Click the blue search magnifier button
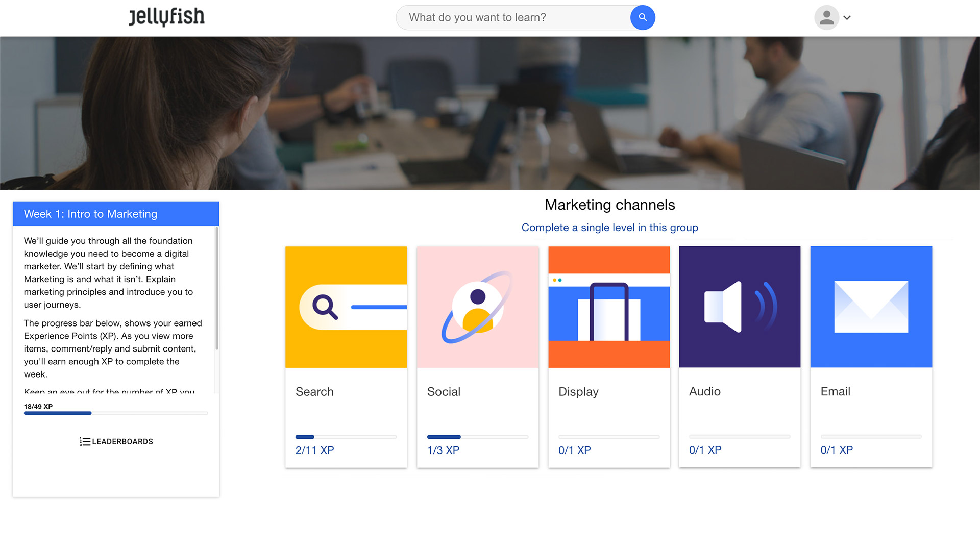The height and width of the screenshot is (551, 980). point(643,18)
